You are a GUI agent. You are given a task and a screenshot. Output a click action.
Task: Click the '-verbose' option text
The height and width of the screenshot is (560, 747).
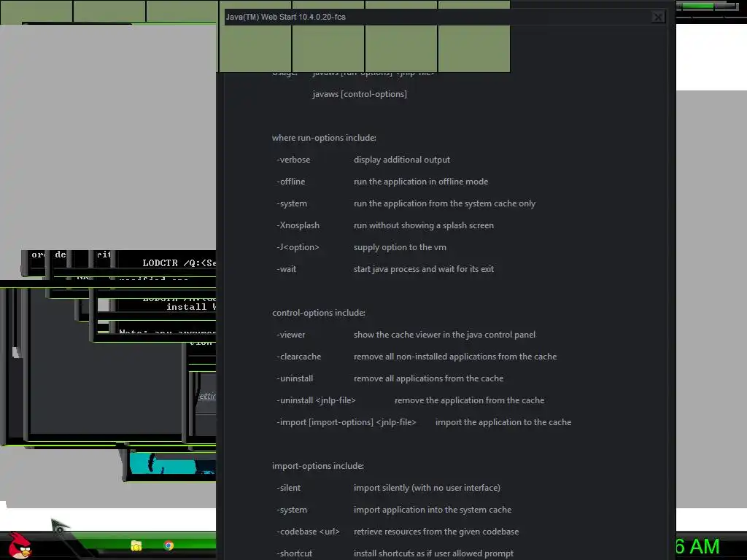click(x=293, y=160)
